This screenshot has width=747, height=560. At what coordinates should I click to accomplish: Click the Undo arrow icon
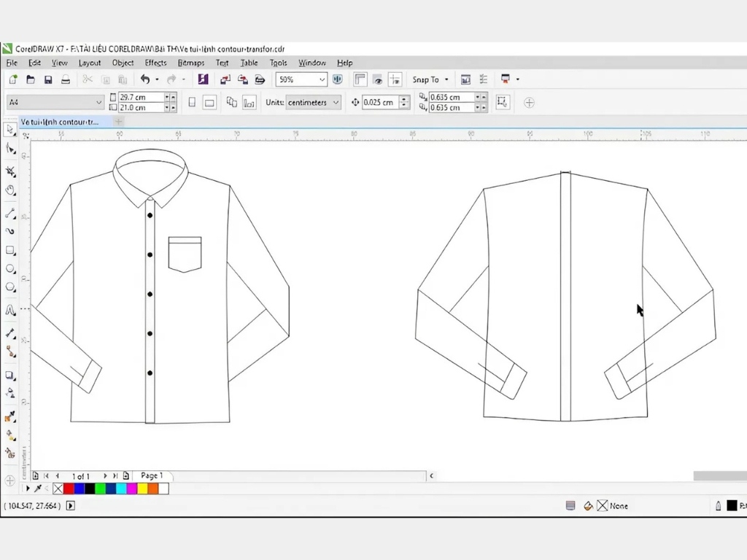(x=145, y=79)
